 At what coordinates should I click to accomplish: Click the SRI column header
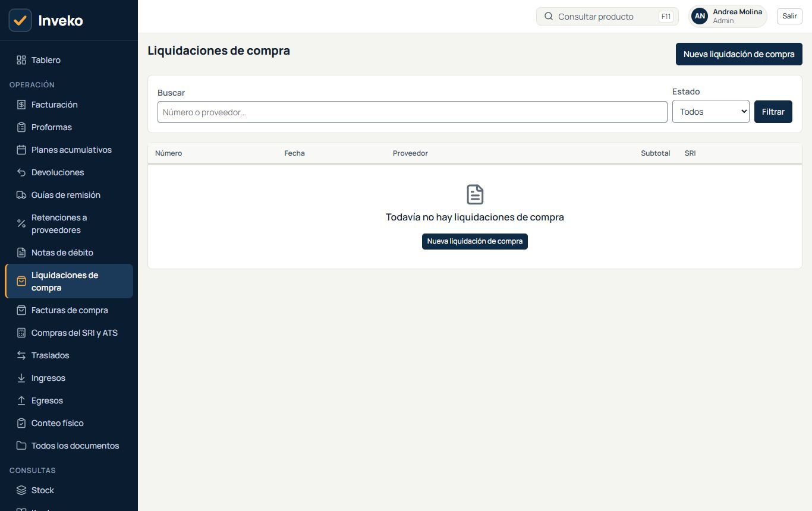tap(690, 153)
